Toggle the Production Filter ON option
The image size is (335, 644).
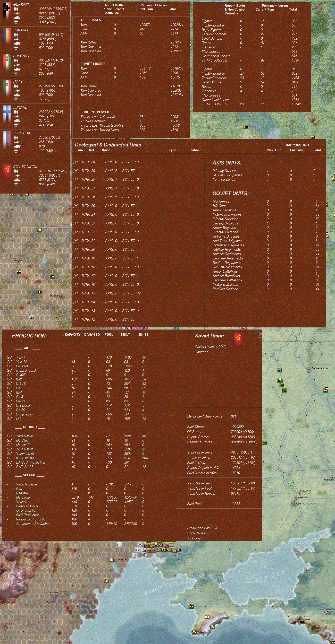click(x=202, y=528)
